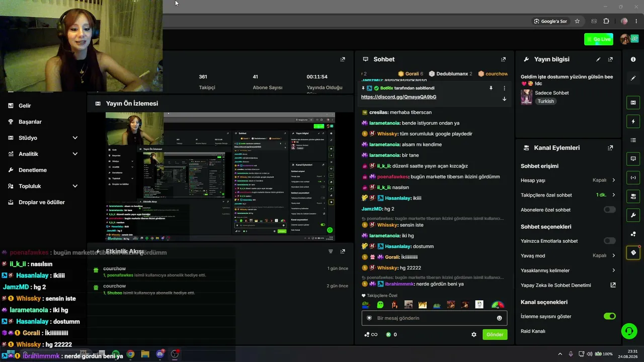
Task: Edit stream info with the pencil icon
Action: [x=598, y=59]
